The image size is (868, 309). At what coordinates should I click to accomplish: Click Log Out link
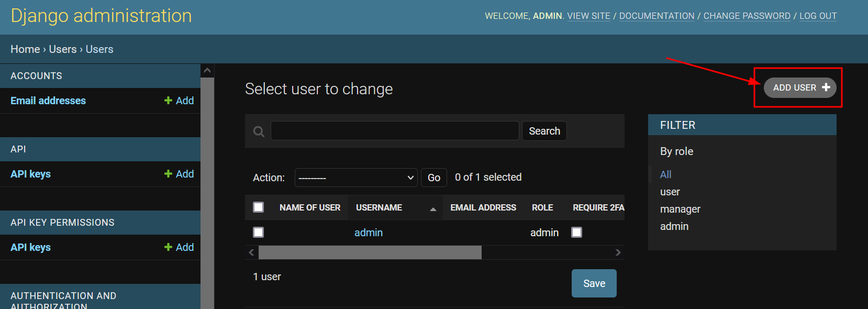[x=818, y=16]
